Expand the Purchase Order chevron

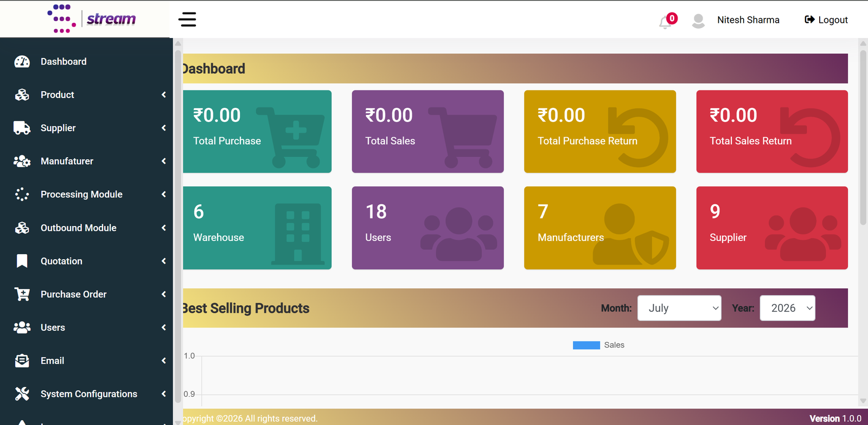163,294
